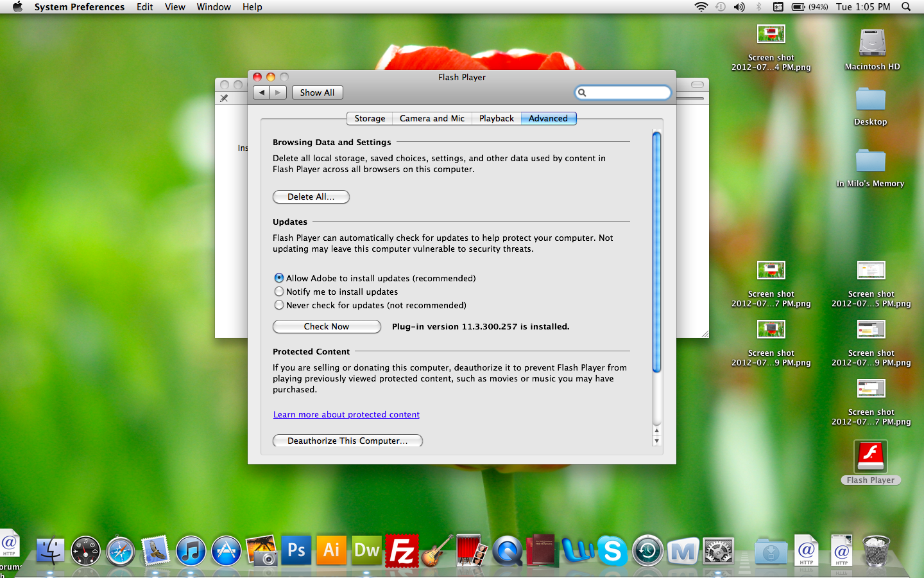Click the Delete All... button
This screenshot has height=578, width=924.
click(311, 197)
